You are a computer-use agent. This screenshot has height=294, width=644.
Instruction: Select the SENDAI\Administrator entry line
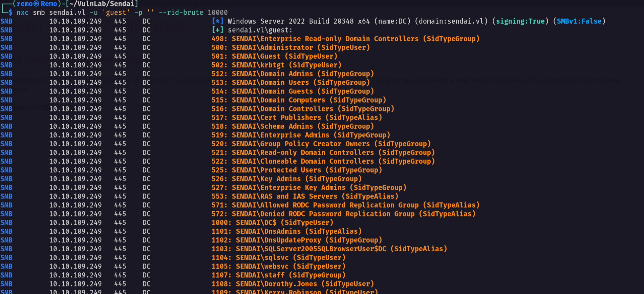pyautogui.click(x=291, y=47)
